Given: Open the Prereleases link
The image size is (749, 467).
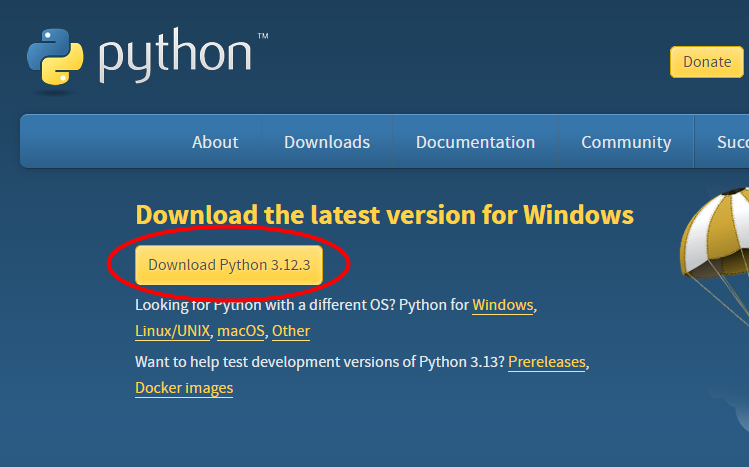Looking at the screenshot, I should tap(547, 362).
